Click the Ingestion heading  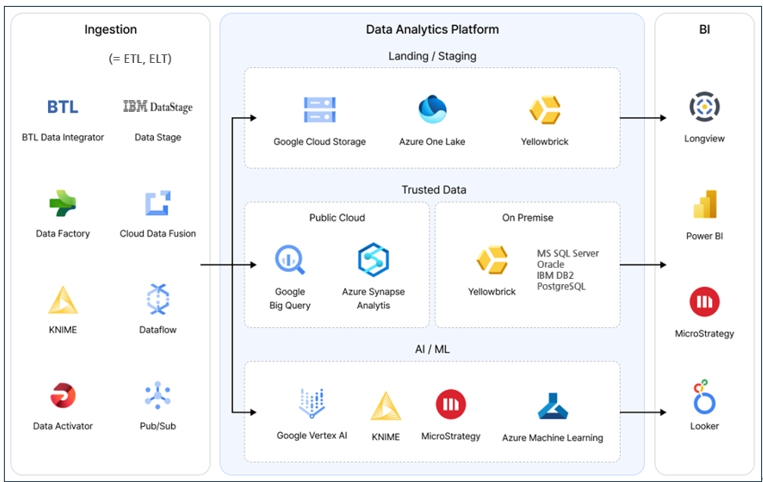pos(110,30)
